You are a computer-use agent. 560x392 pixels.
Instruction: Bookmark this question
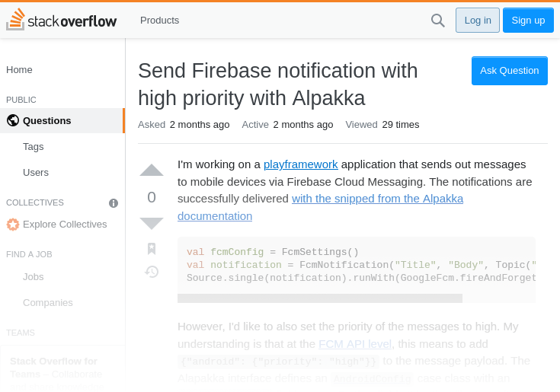[152, 249]
